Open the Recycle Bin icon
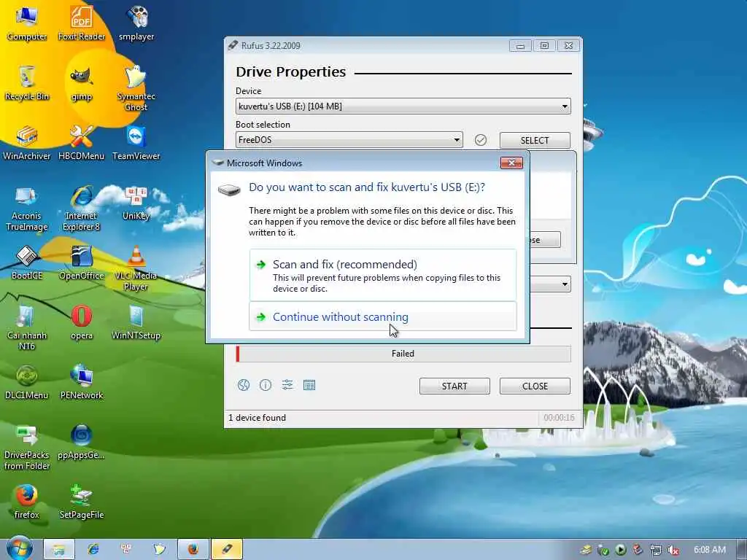 coord(27,83)
